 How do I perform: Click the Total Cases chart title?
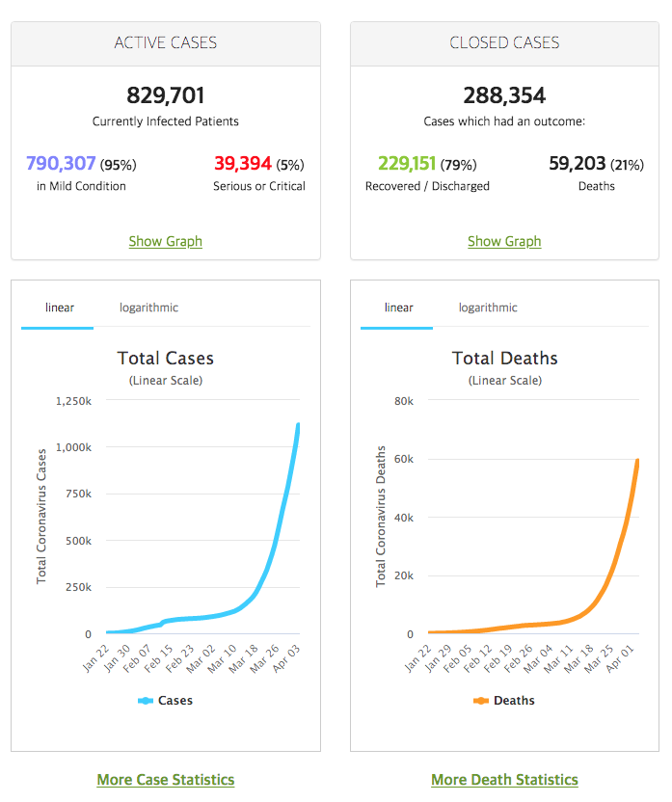coord(166,358)
